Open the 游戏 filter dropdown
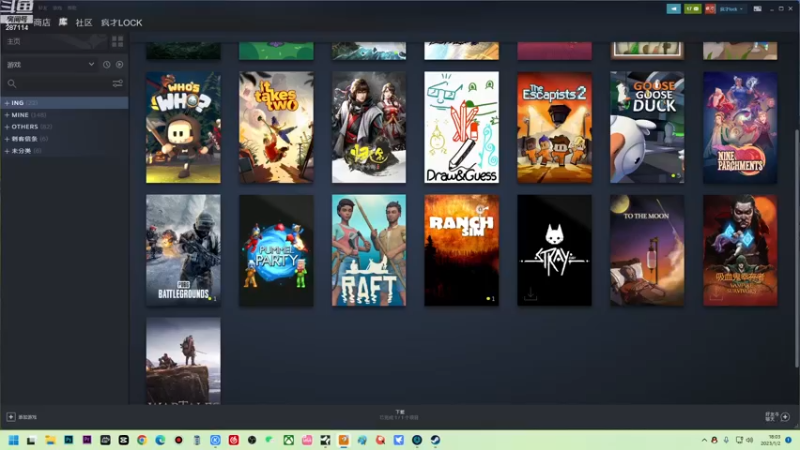This screenshot has height=450, width=800. coord(50,65)
